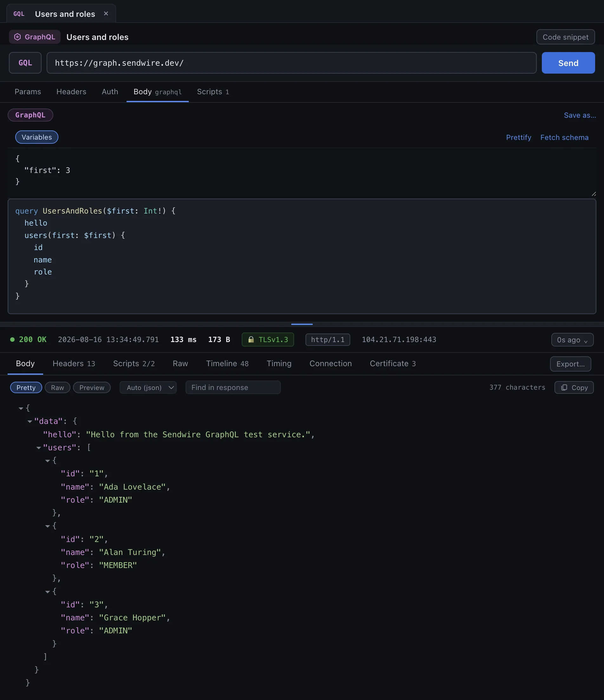Click the "Ada Lovelace" name value
The width and height of the screenshot is (604, 700).
coord(132,487)
